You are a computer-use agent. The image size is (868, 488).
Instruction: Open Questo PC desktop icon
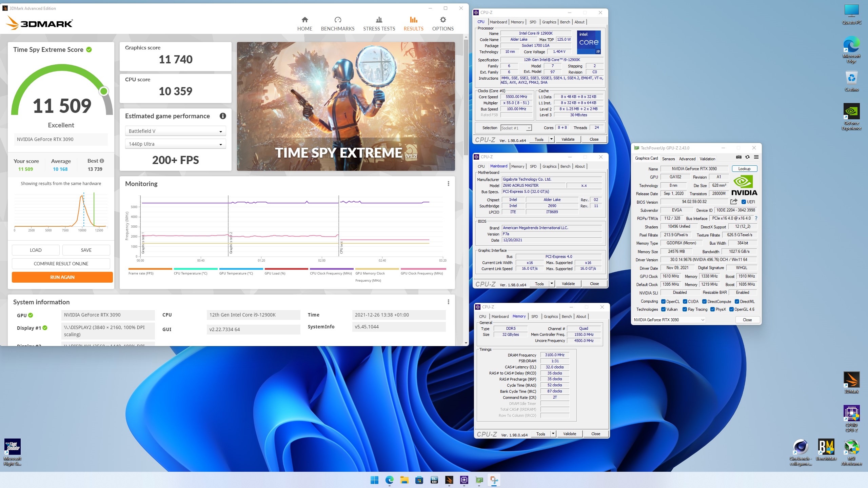point(851,15)
